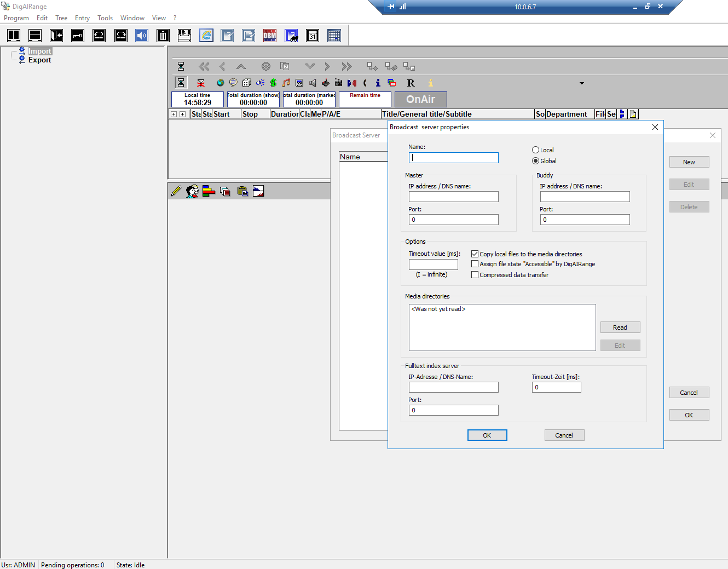This screenshot has height=569, width=728.
Task: Select the Local radio button
Action: [x=535, y=150]
